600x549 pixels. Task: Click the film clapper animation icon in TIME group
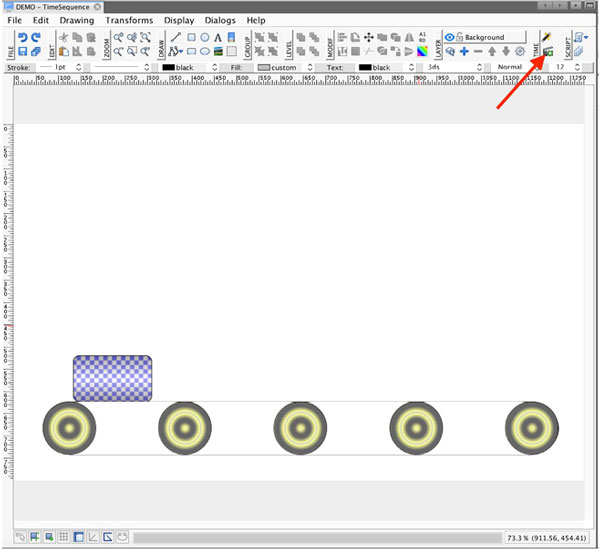coord(548,51)
